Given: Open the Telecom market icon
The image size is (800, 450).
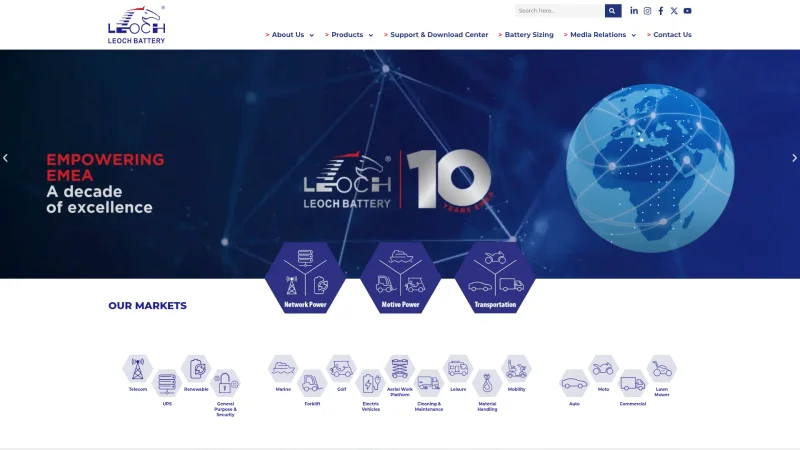Looking at the screenshot, I should coord(138,369).
